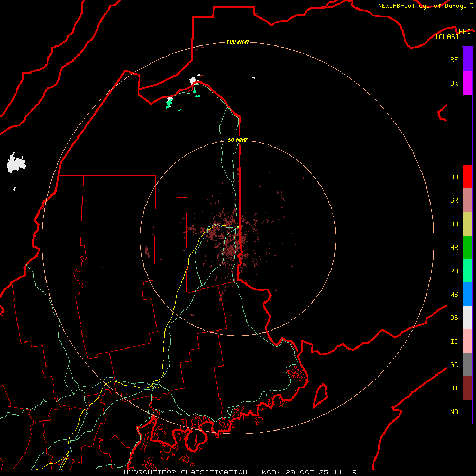
Task: Click the BI brown legend swatch
Action: (x=467, y=388)
